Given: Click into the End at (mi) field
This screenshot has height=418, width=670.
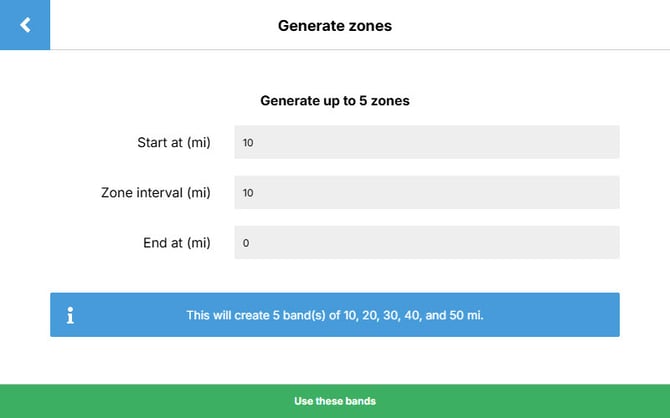Looking at the screenshot, I should [x=427, y=242].
